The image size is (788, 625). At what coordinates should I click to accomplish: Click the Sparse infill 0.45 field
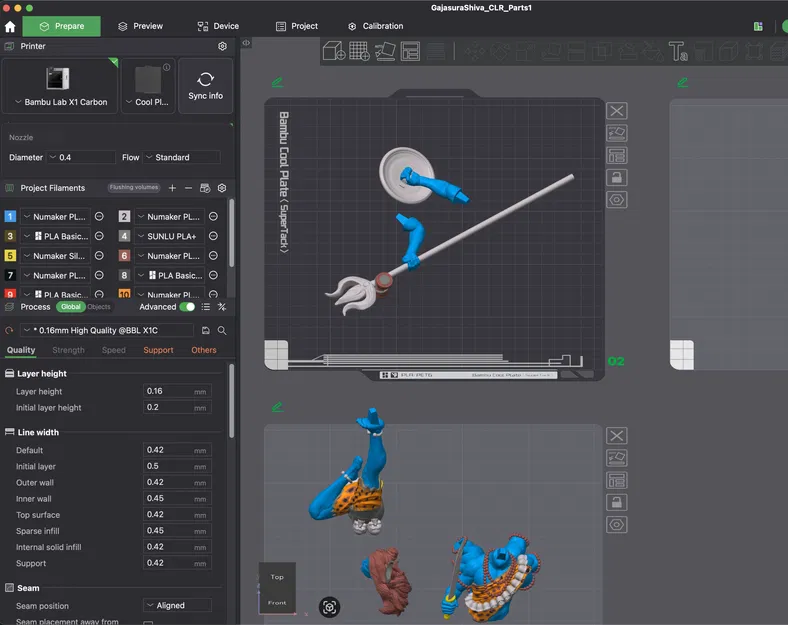tap(177, 531)
